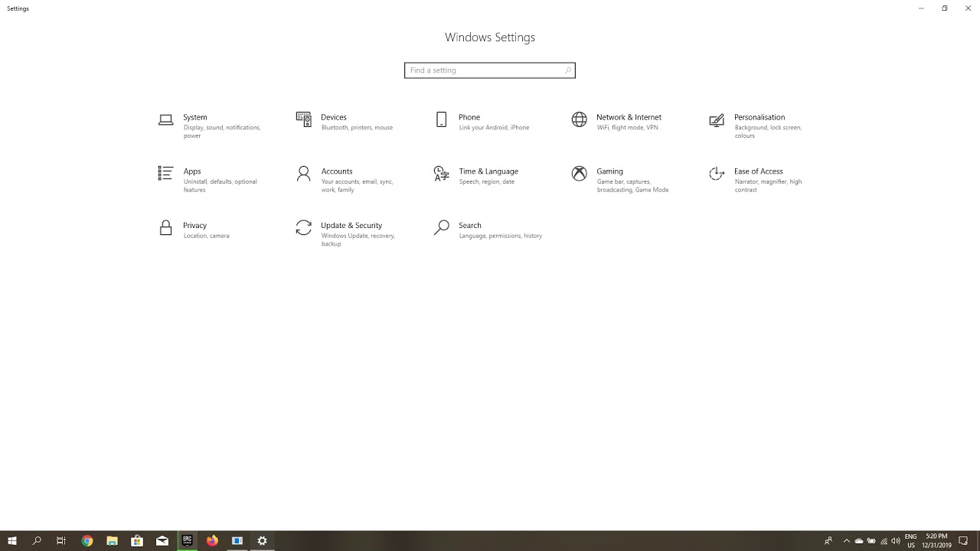Launch Firefox from the taskbar
The width and height of the screenshot is (980, 551).
pyautogui.click(x=212, y=541)
